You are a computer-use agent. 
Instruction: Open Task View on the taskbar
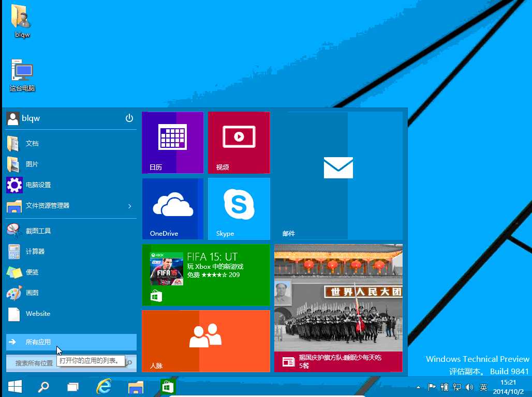[72, 387]
